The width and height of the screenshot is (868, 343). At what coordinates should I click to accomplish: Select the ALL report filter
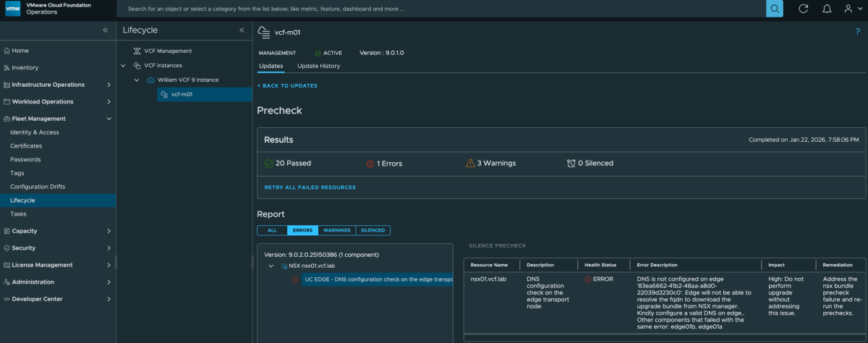(272, 230)
